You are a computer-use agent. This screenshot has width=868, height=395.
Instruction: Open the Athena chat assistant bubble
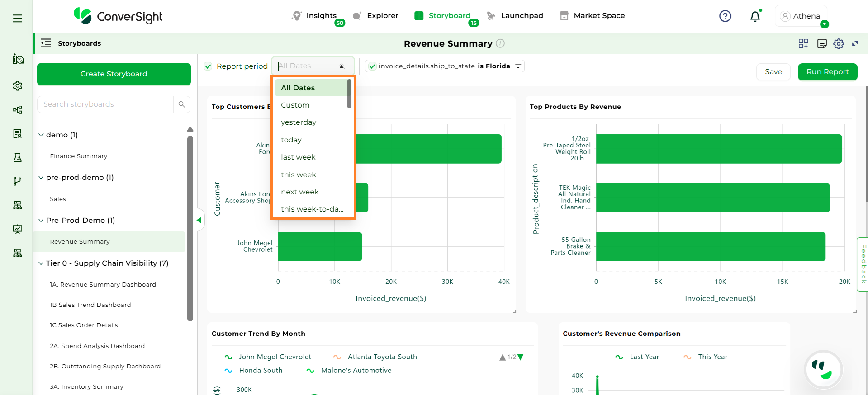coord(823,369)
